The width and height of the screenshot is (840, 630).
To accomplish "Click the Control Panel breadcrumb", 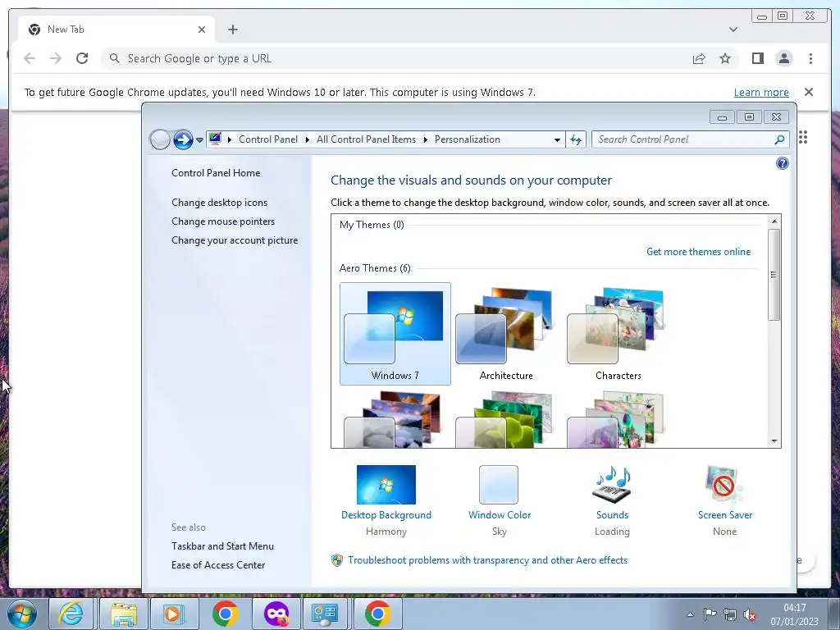I will pos(268,139).
